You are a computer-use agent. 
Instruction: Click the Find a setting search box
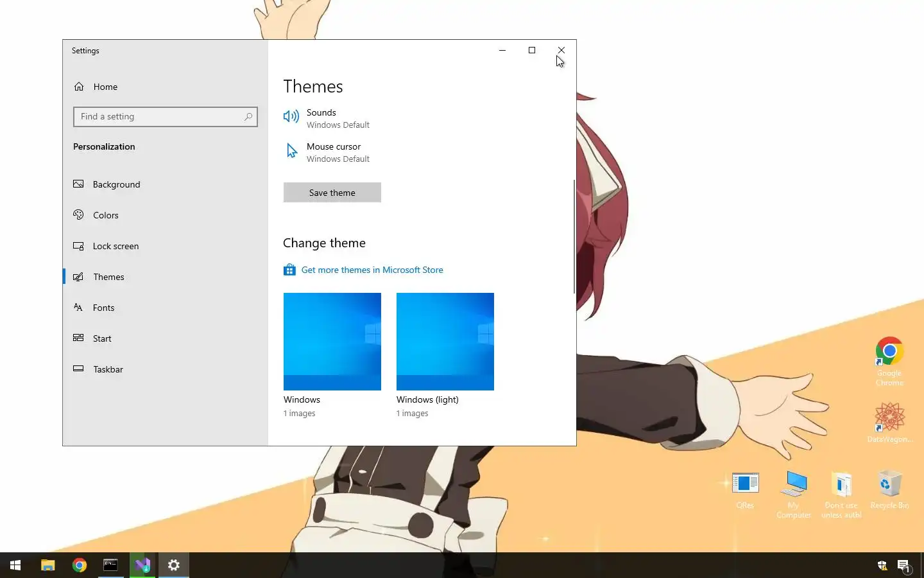pyautogui.click(x=166, y=117)
